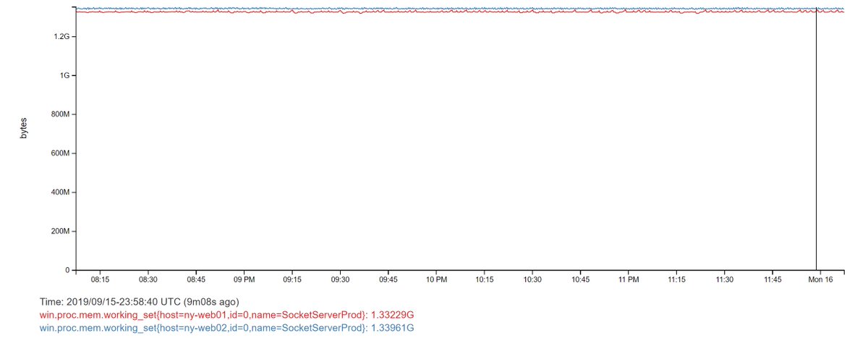This screenshot has width=868, height=338.
Task: Click the 10:15 x-axis label
Action: click(485, 279)
